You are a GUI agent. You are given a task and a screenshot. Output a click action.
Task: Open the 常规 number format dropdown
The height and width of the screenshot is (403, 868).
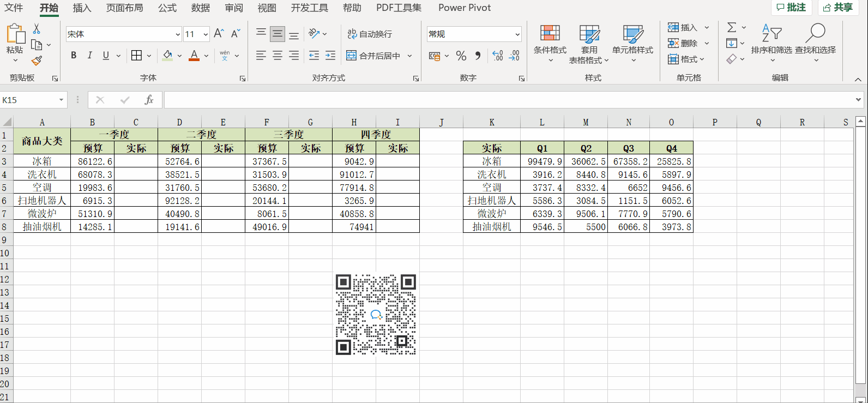[x=517, y=34]
